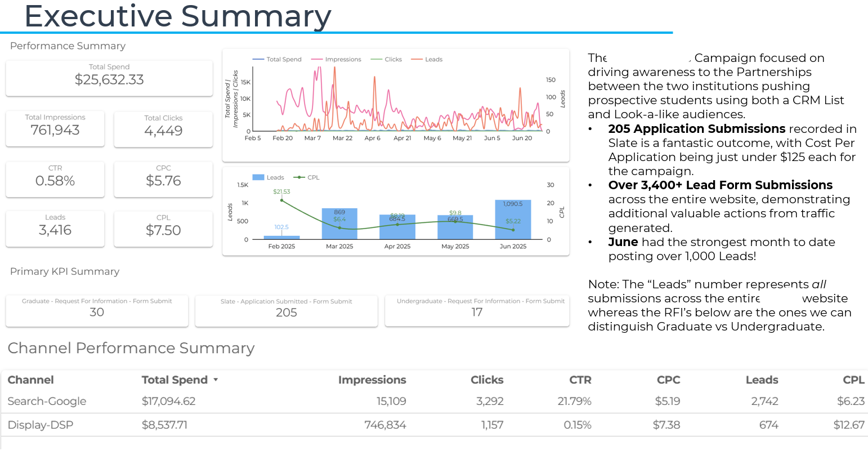Toggle the Leads legend entry in line chart
The image size is (868, 451).
pos(427,59)
